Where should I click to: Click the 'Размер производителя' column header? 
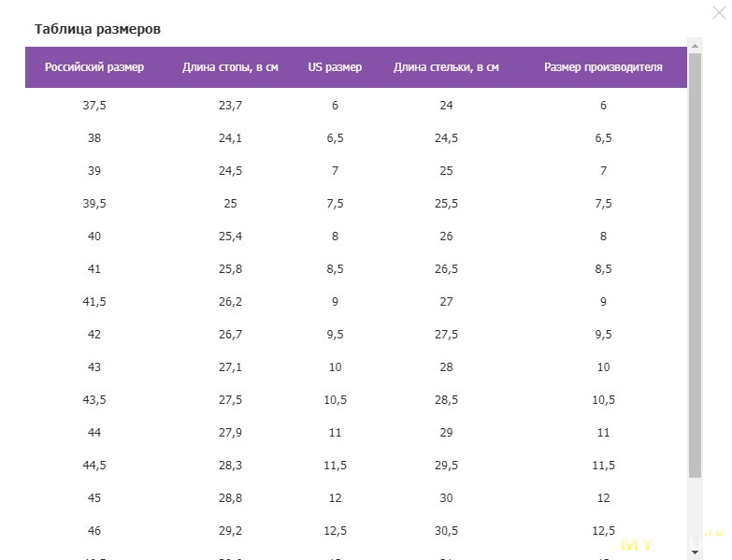[603, 67]
